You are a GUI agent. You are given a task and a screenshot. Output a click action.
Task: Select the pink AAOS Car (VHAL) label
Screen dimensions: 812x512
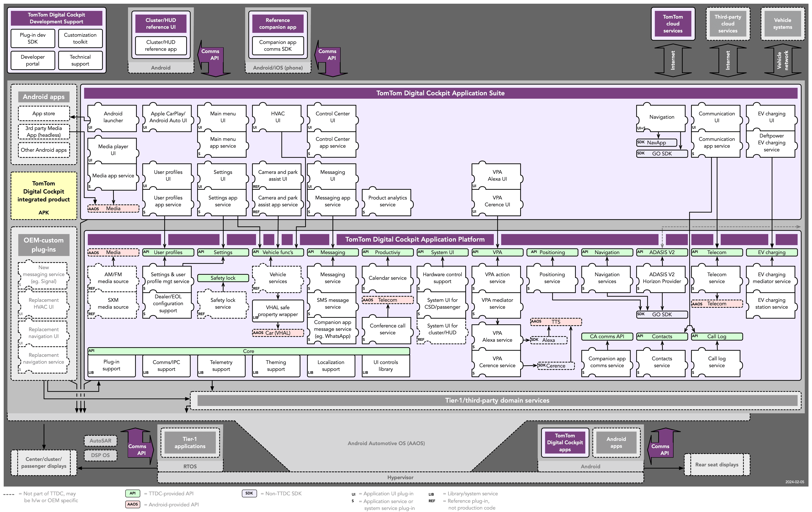tap(277, 333)
